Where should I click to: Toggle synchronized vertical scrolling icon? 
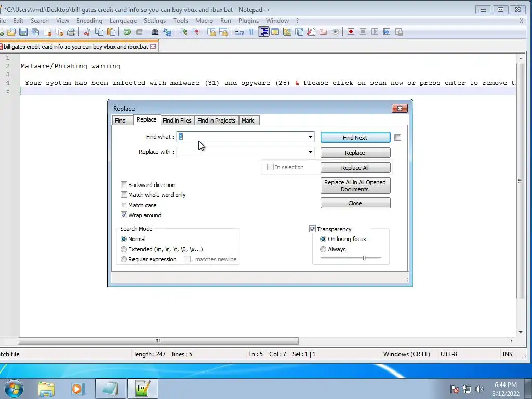coord(211,32)
